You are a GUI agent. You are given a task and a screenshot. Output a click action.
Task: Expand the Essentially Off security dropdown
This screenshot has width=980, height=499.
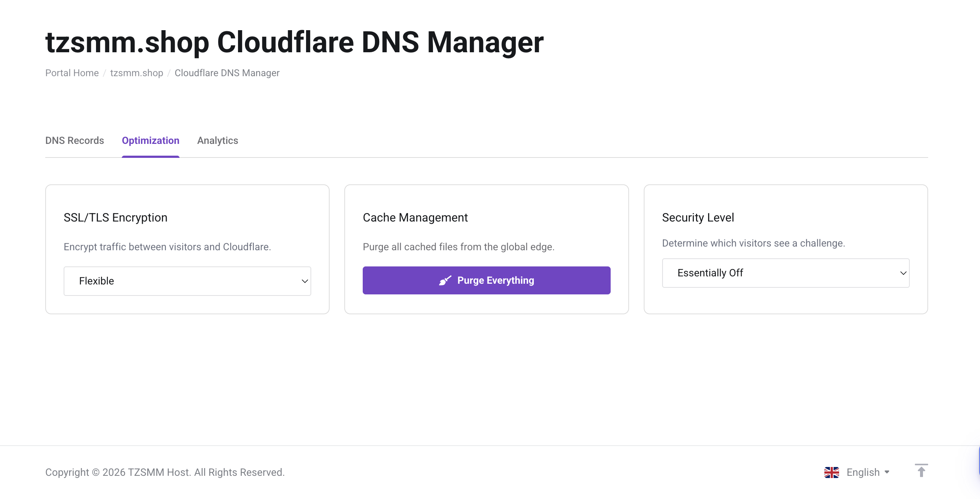[x=785, y=273]
